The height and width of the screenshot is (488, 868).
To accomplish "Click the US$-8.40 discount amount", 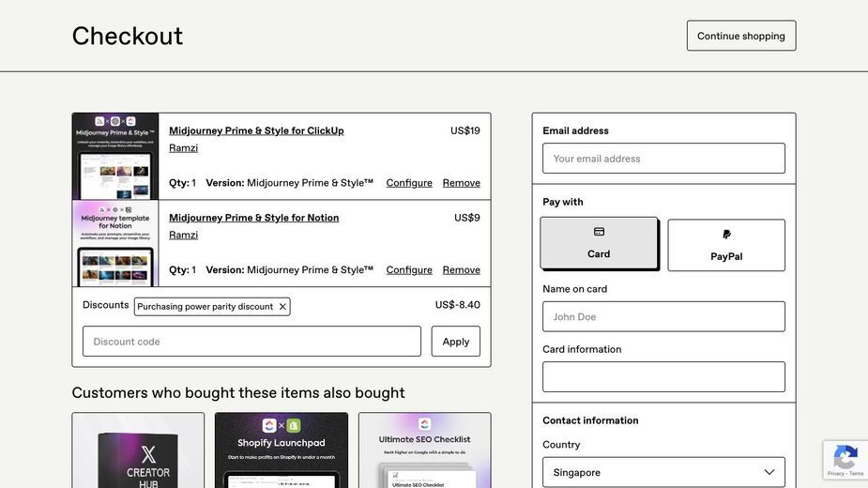I will (x=457, y=305).
